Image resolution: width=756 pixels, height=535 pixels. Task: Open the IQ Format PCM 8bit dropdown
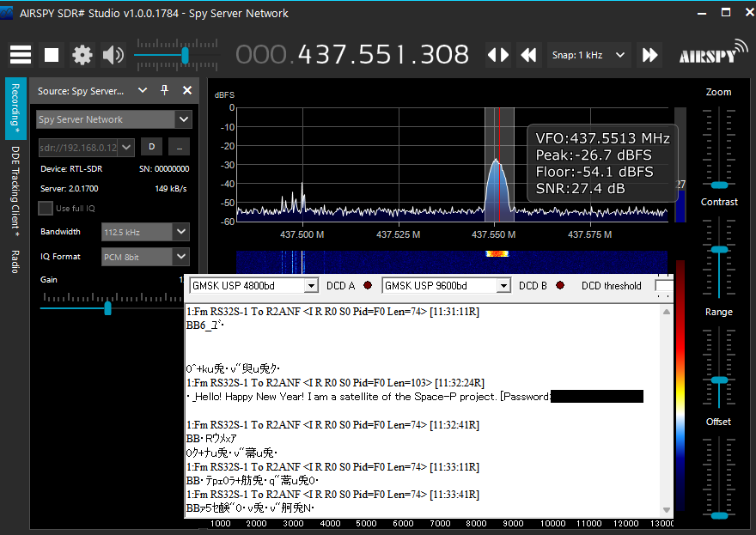tap(145, 257)
